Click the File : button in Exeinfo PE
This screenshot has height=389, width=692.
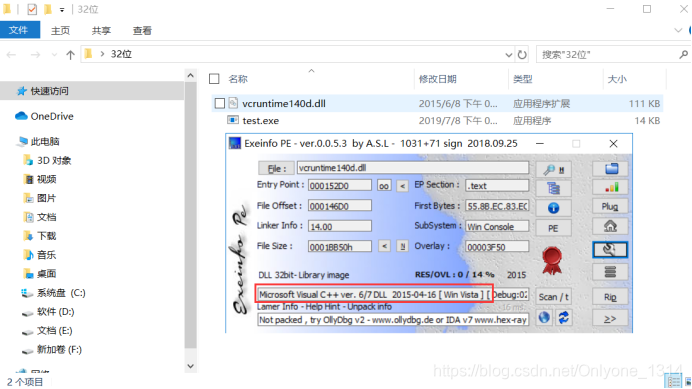coord(276,168)
